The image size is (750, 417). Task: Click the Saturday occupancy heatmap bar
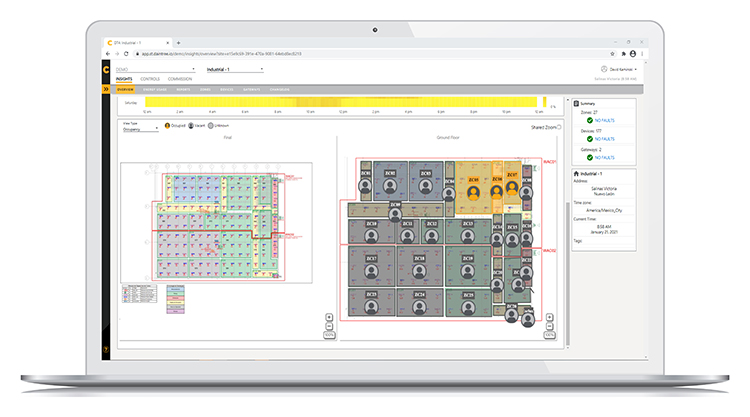[x=341, y=102]
